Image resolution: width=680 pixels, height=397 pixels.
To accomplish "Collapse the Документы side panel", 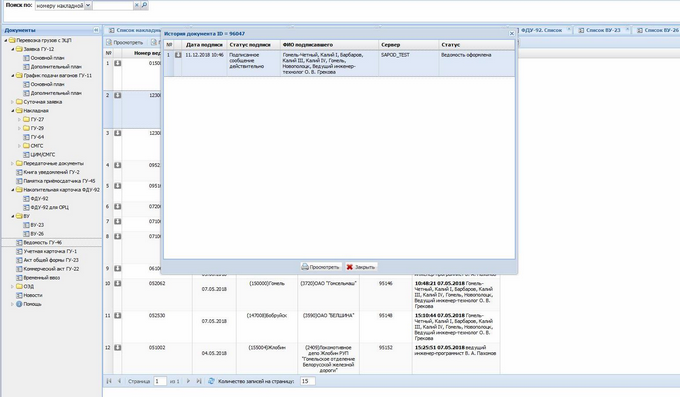I will click(x=96, y=30).
